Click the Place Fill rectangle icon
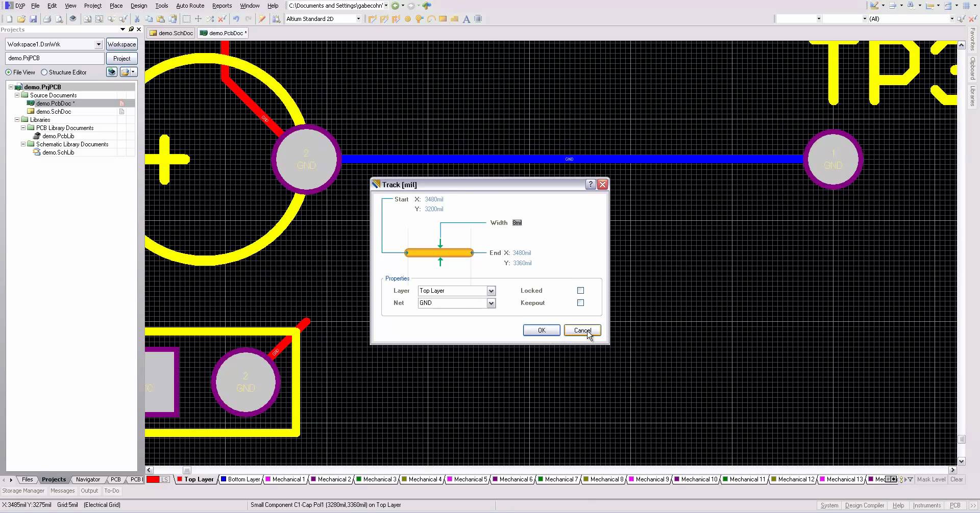The width and height of the screenshot is (980, 513). pyautogui.click(x=443, y=19)
